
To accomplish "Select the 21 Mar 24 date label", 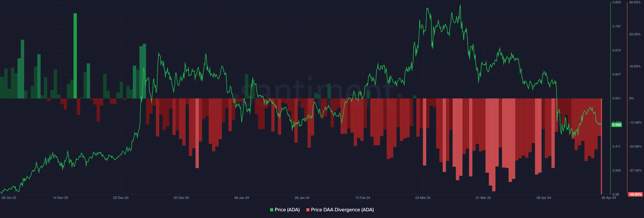I will 483,198.
